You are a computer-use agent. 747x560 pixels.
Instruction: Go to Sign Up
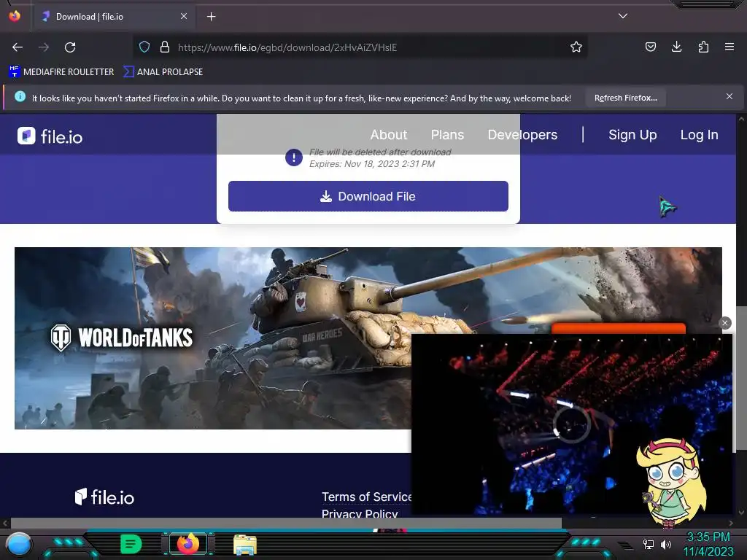(632, 135)
